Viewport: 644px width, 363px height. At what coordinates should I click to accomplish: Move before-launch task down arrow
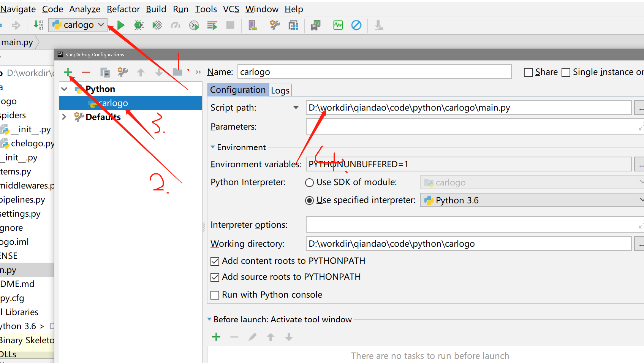tap(289, 337)
